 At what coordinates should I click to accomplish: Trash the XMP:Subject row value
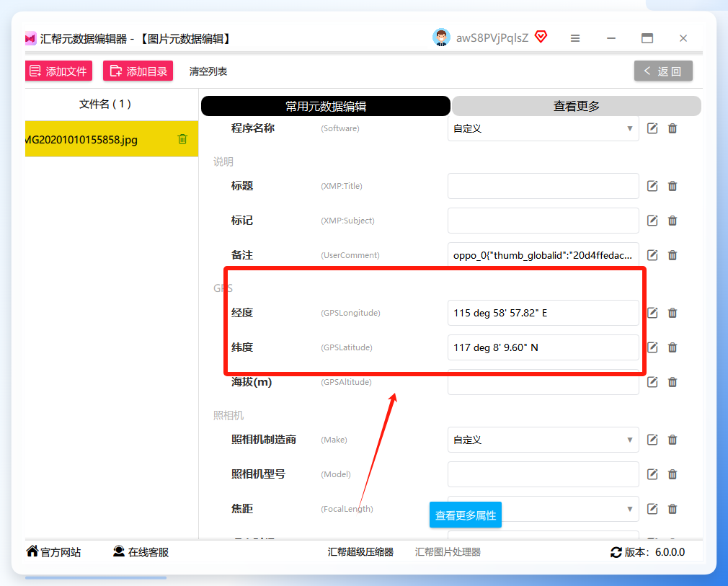[672, 221]
